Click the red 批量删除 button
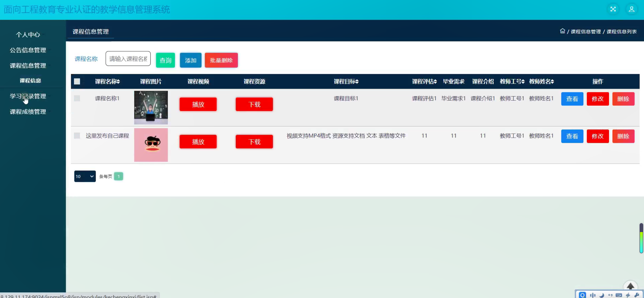 pos(221,60)
